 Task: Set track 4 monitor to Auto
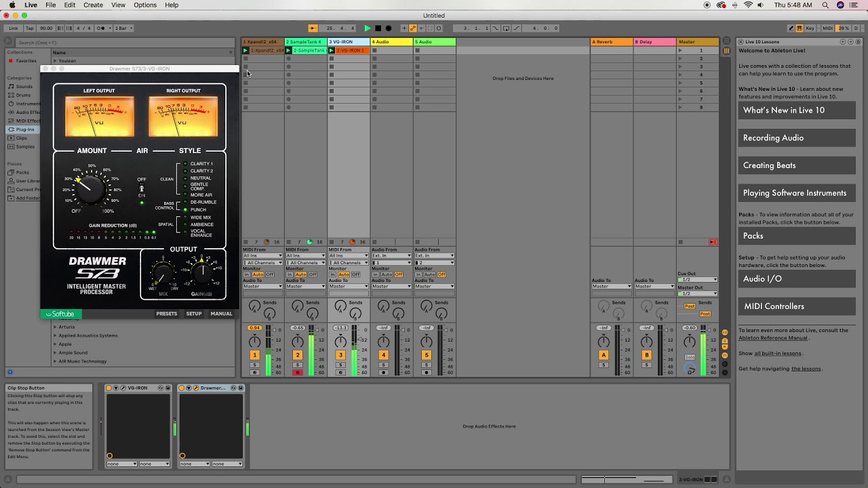387,274
